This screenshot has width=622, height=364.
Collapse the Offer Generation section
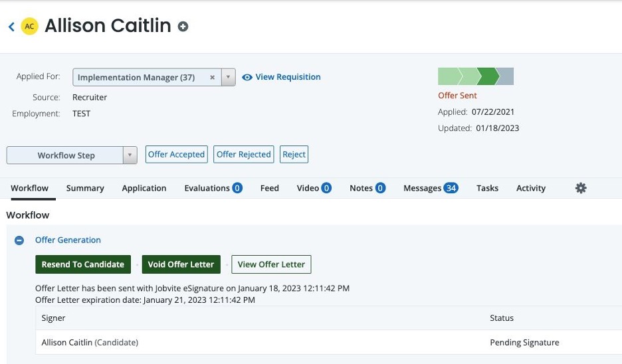pyautogui.click(x=19, y=240)
